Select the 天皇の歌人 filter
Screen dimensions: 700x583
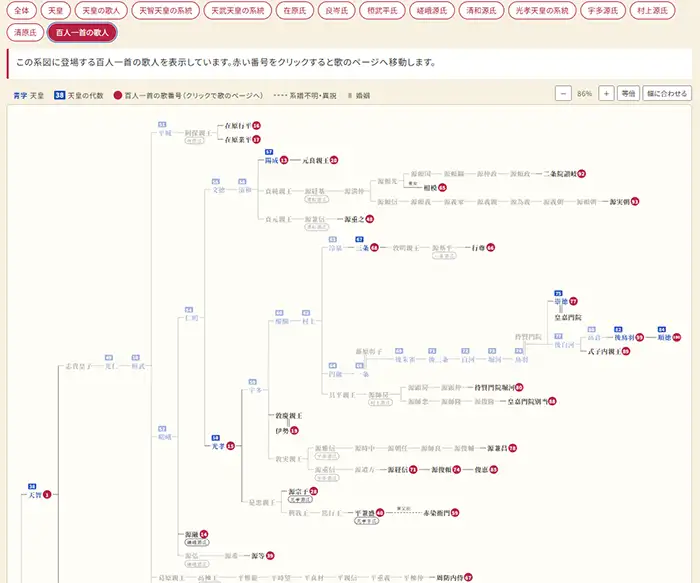[x=101, y=10]
